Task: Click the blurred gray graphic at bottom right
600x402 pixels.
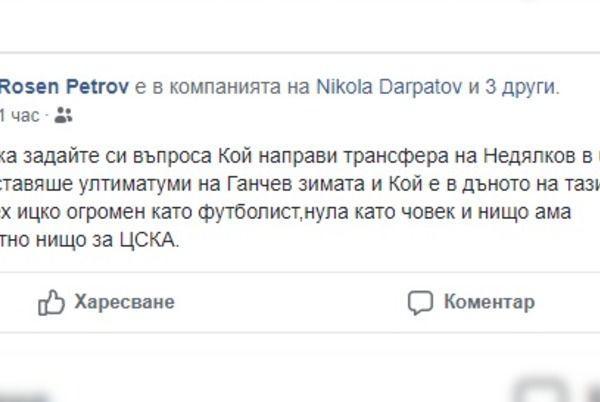Action: [557, 389]
